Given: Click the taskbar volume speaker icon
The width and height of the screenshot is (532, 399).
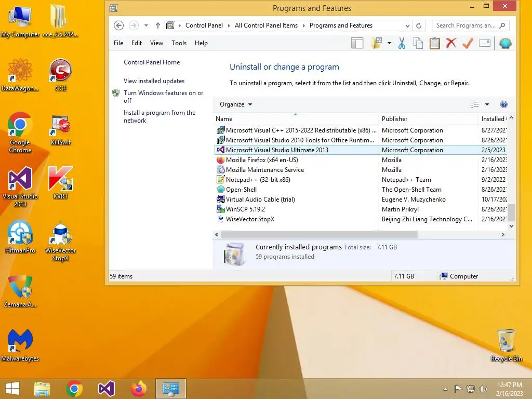Looking at the screenshot, I should pos(483,389).
